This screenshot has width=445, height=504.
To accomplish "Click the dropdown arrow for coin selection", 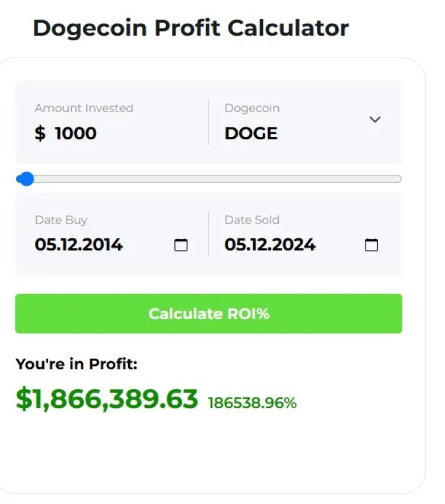I will [375, 119].
